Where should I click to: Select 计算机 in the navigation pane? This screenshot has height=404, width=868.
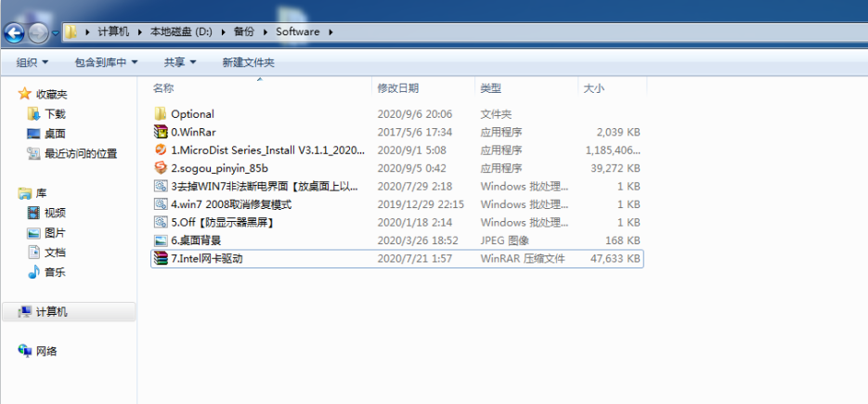coord(51,312)
